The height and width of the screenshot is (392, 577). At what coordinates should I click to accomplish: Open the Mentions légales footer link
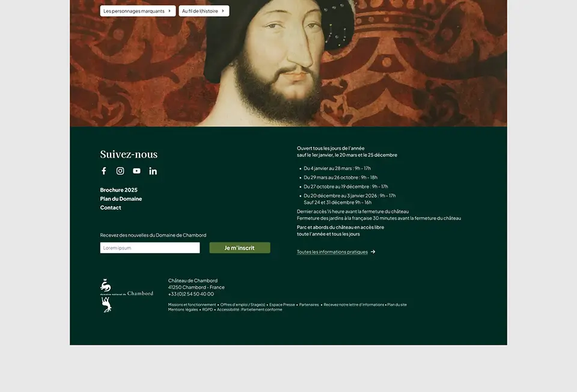tap(183, 310)
